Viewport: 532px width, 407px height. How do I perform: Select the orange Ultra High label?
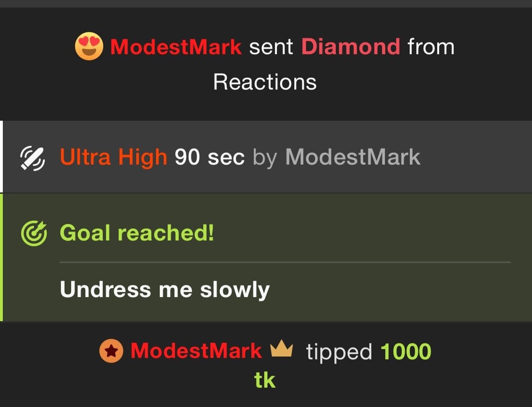[114, 158]
